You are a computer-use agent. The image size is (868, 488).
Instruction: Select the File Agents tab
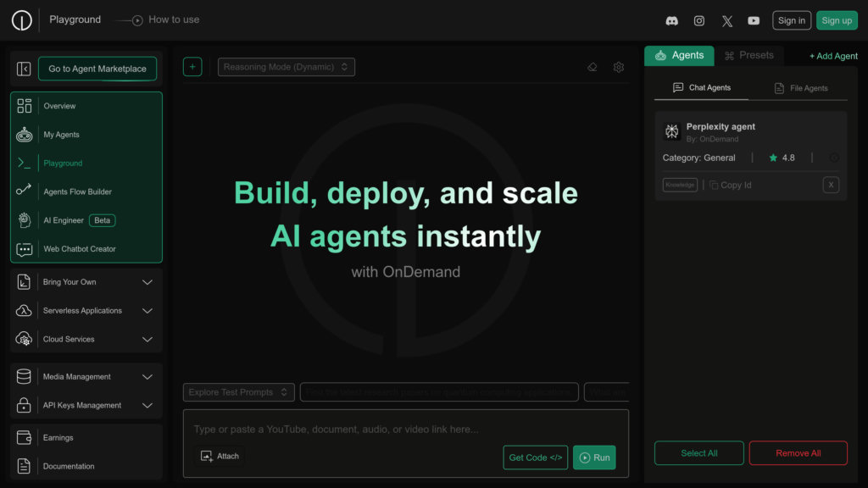[x=800, y=88]
